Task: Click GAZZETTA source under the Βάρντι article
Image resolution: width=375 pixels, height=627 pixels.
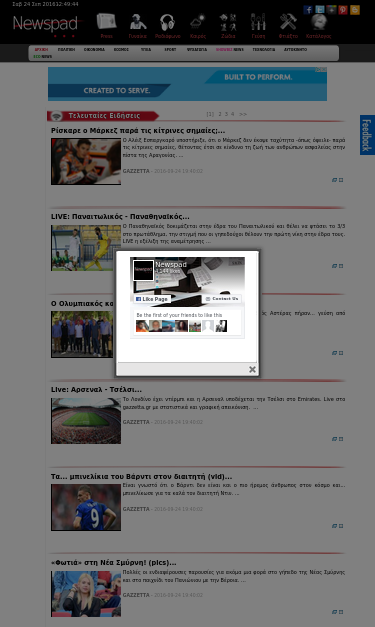Action: pyautogui.click(x=136, y=509)
